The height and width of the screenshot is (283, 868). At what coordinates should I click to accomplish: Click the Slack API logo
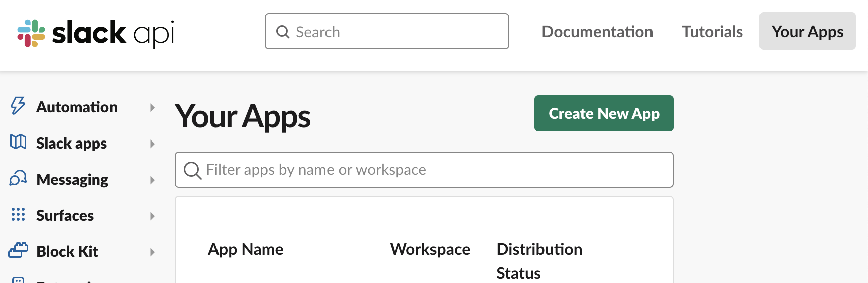[96, 33]
